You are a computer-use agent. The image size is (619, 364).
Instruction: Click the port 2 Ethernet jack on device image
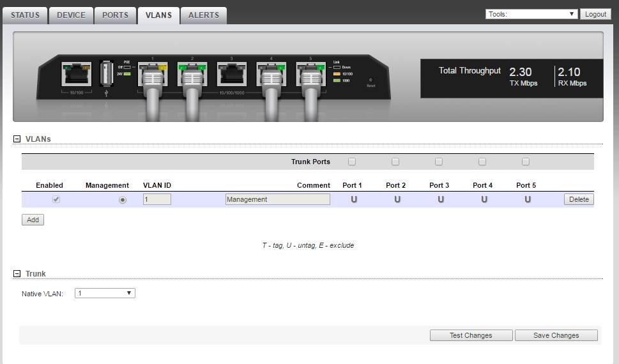click(x=192, y=73)
